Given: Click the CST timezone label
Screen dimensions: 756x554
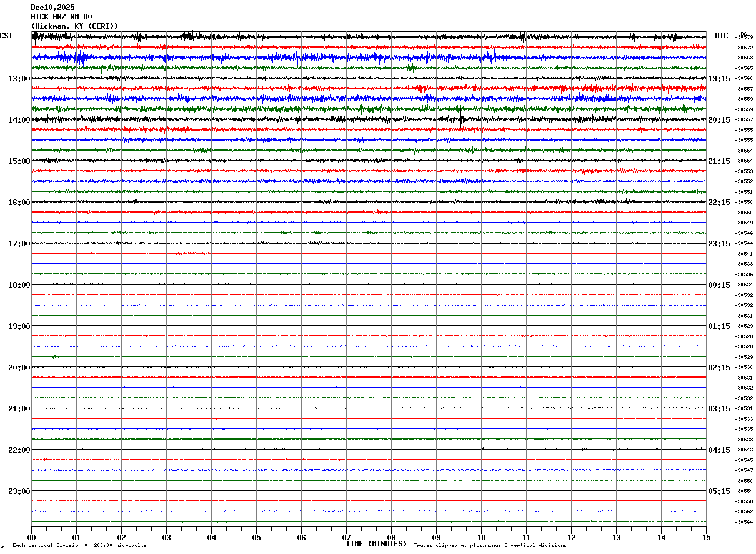Looking at the screenshot, I should tap(6, 36).
